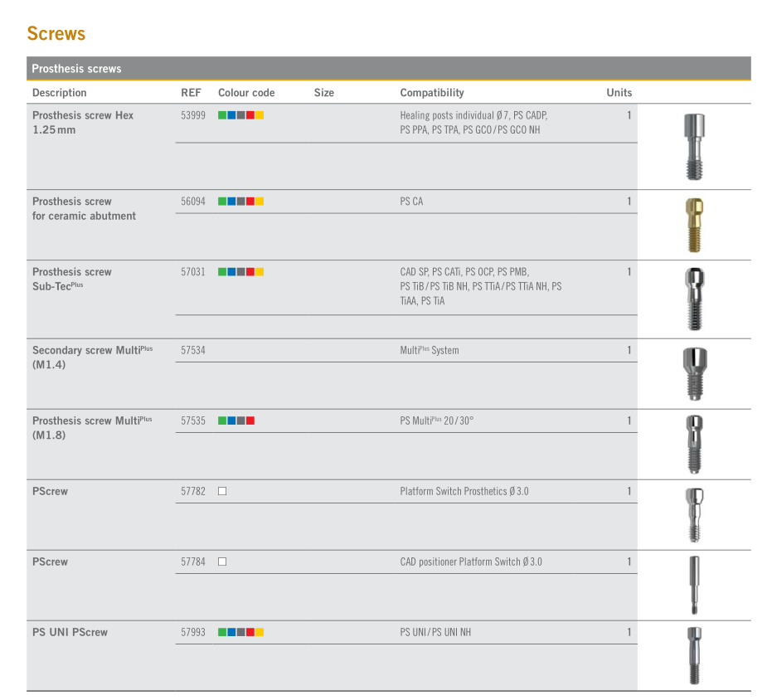Image resolution: width=772 pixels, height=700 pixels.
Task: Click the Prosthesis screws section header
Action: pyautogui.click(x=76, y=69)
